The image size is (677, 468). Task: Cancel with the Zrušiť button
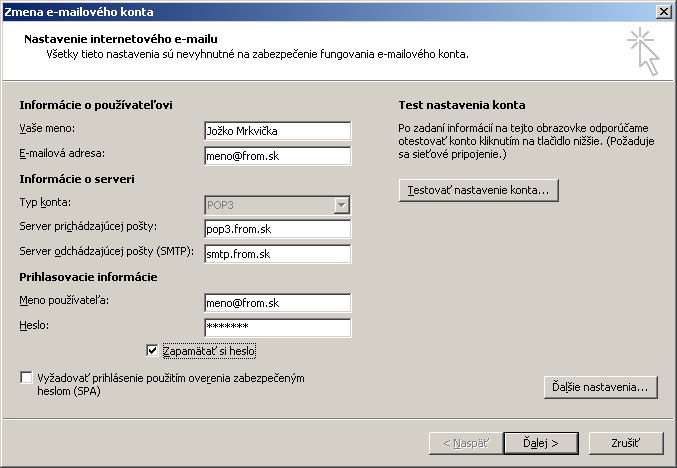click(x=624, y=441)
